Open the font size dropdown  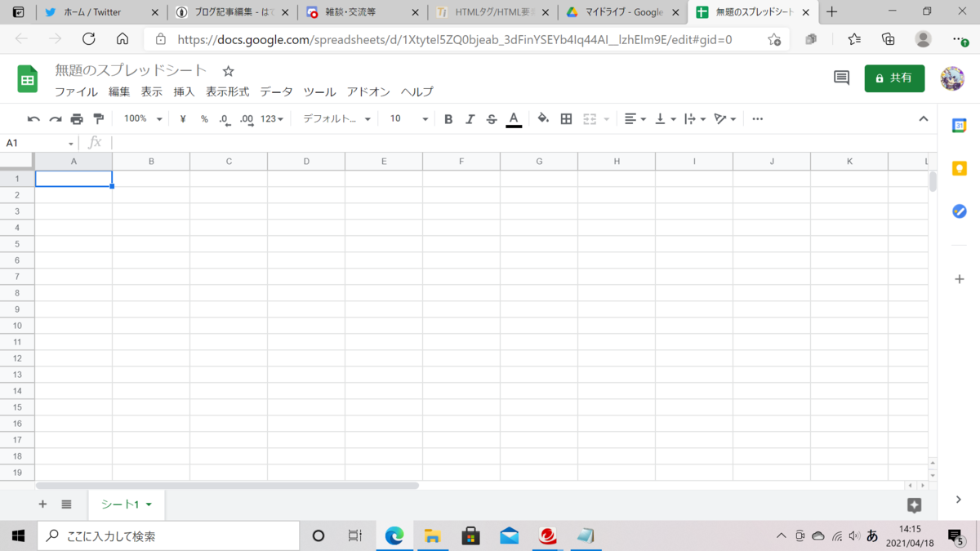pyautogui.click(x=407, y=118)
